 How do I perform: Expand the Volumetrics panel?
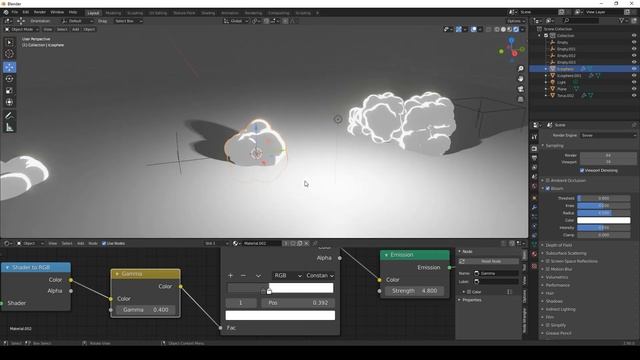click(x=556, y=277)
